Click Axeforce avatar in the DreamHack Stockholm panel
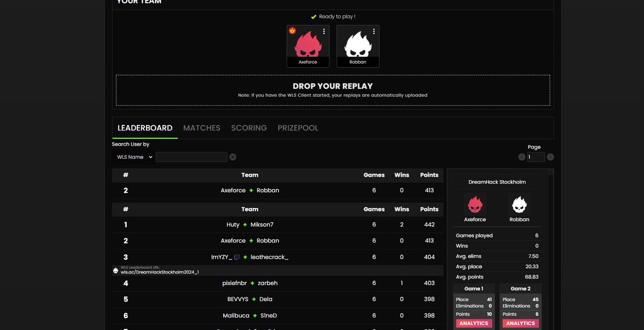Image resolution: width=644 pixels, height=330 pixels. 475,204
